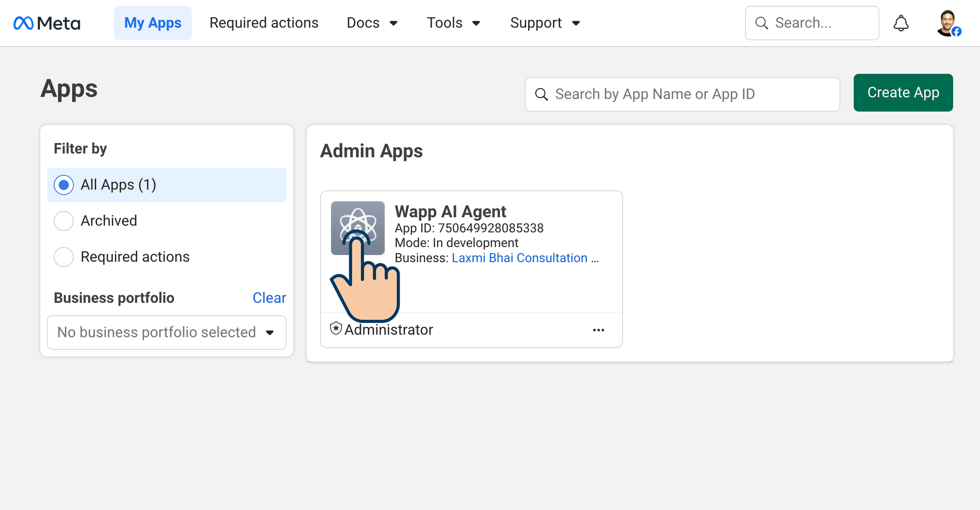Click the App ID: 750649928085338 text
The height and width of the screenshot is (510, 980).
(x=469, y=228)
